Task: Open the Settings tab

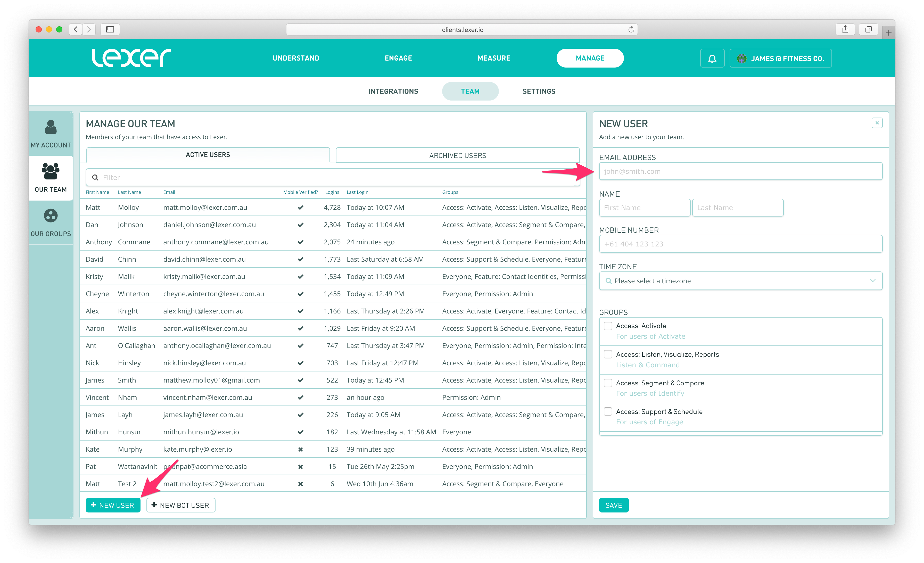Action: click(x=539, y=91)
